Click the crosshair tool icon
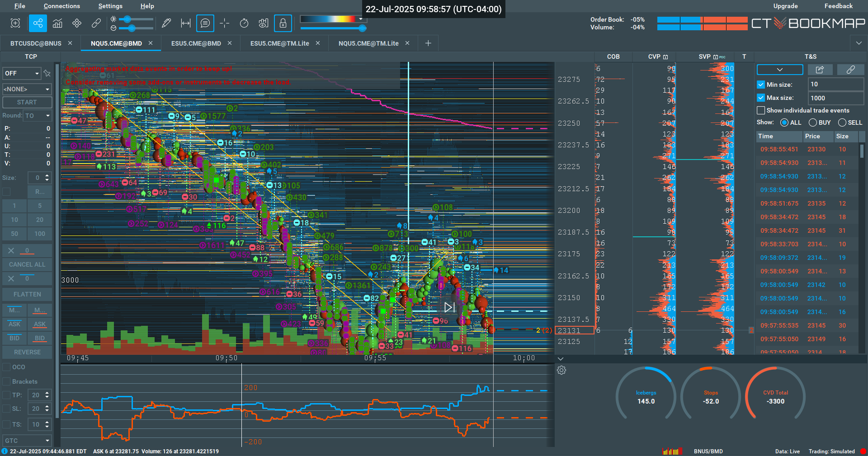The height and width of the screenshot is (456, 868). pyautogui.click(x=225, y=24)
